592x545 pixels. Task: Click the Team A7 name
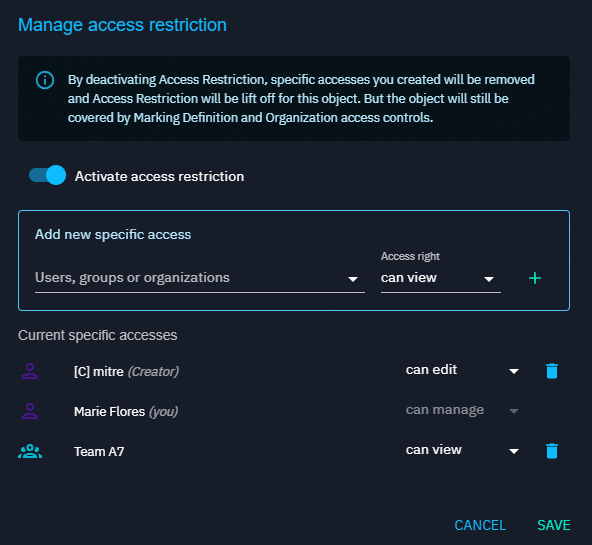click(x=99, y=451)
